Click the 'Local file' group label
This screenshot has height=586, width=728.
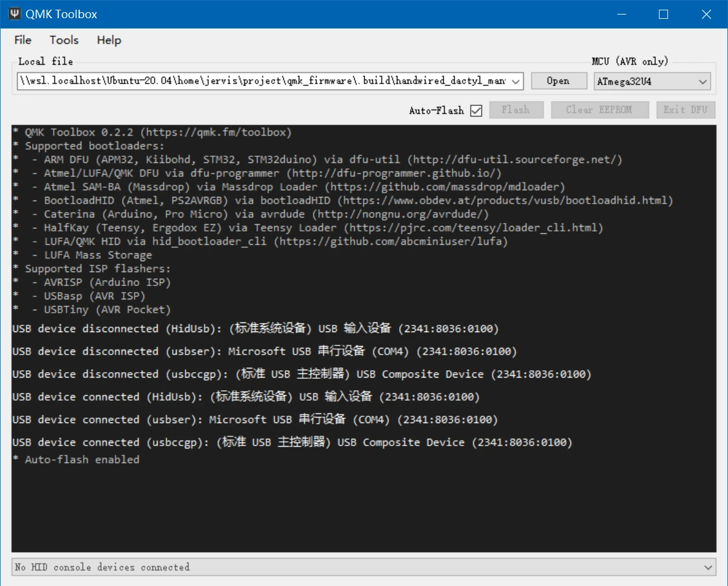[x=45, y=61]
